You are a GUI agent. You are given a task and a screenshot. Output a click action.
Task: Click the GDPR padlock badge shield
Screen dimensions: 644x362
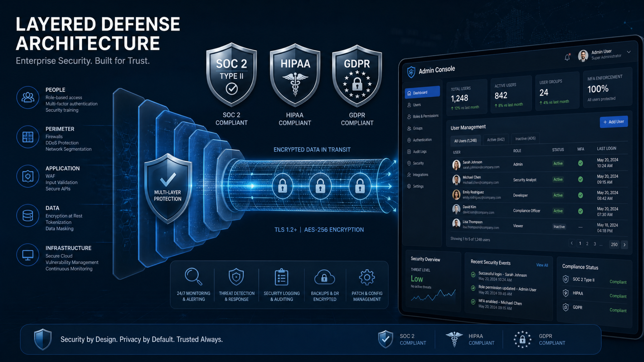click(357, 76)
